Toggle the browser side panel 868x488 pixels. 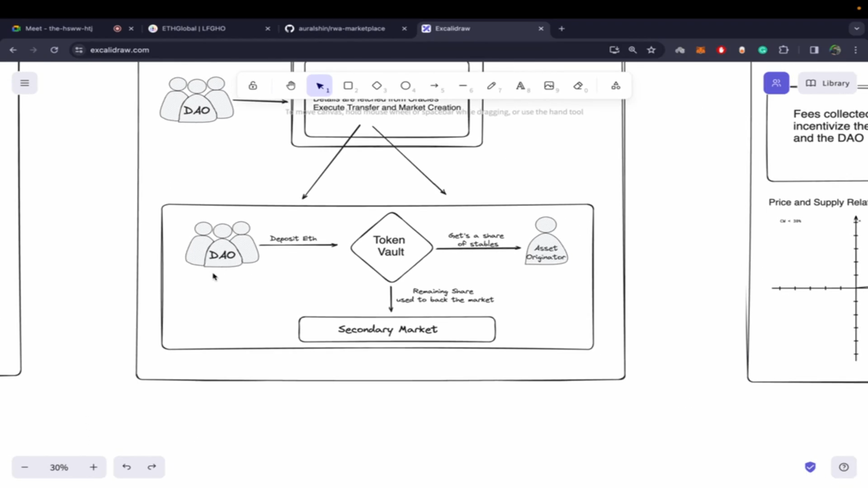click(814, 50)
